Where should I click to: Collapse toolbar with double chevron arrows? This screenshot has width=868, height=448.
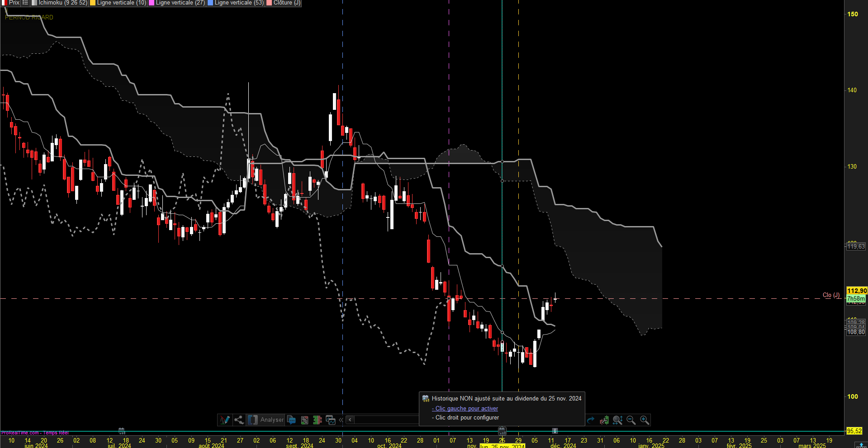point(341,420)
